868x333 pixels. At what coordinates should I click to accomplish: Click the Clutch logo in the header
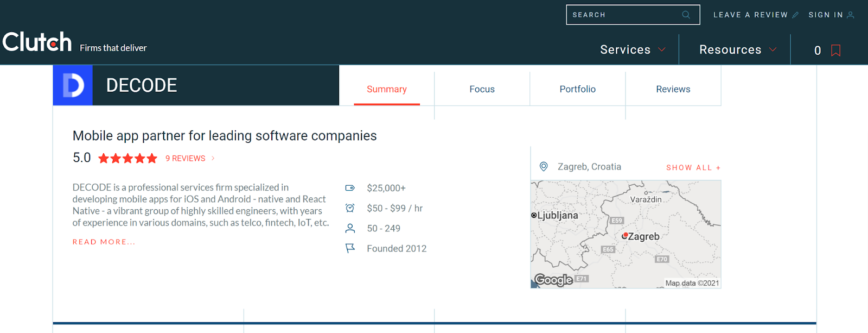[x=37, y=42]
